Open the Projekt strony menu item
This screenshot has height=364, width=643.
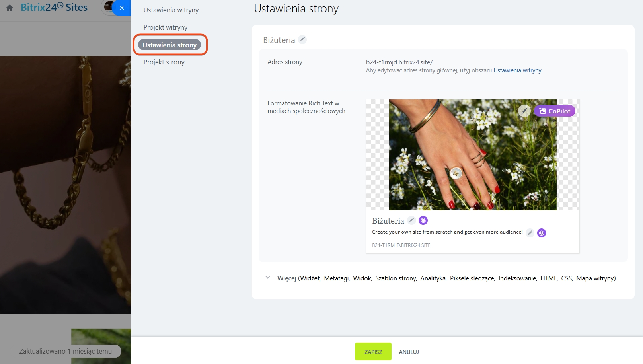point(164,62)
